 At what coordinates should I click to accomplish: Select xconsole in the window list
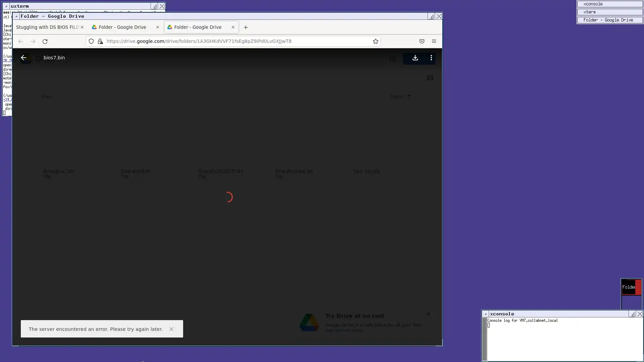609,4
